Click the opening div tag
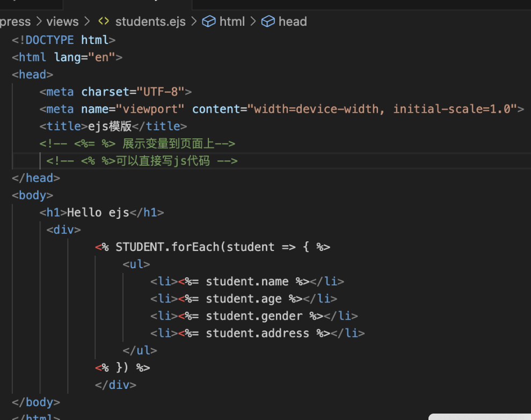This screenshot has width=531, height=420. (64, 230)
